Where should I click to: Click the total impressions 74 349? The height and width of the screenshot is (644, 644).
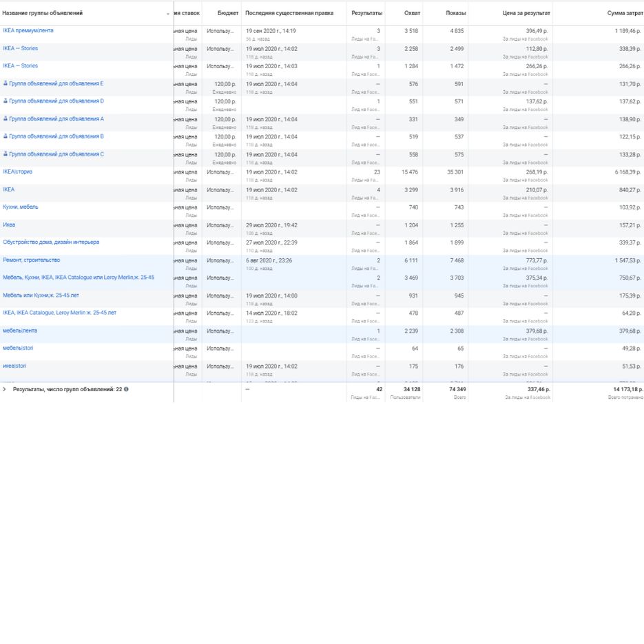[x=457, y=389]
